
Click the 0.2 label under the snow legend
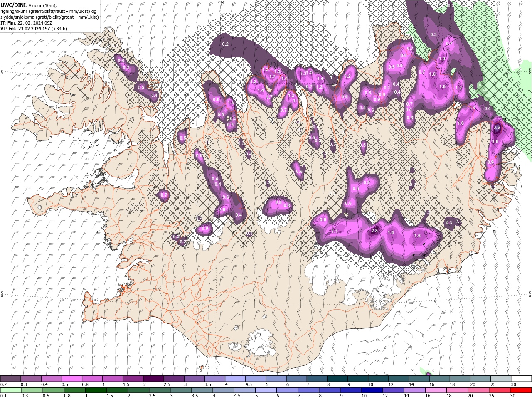pyautogui.click(x=3, y=384)
